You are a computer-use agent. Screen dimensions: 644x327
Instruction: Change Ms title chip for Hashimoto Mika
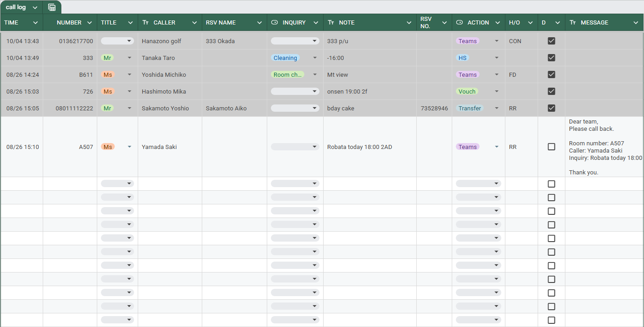tap(108, 91)
